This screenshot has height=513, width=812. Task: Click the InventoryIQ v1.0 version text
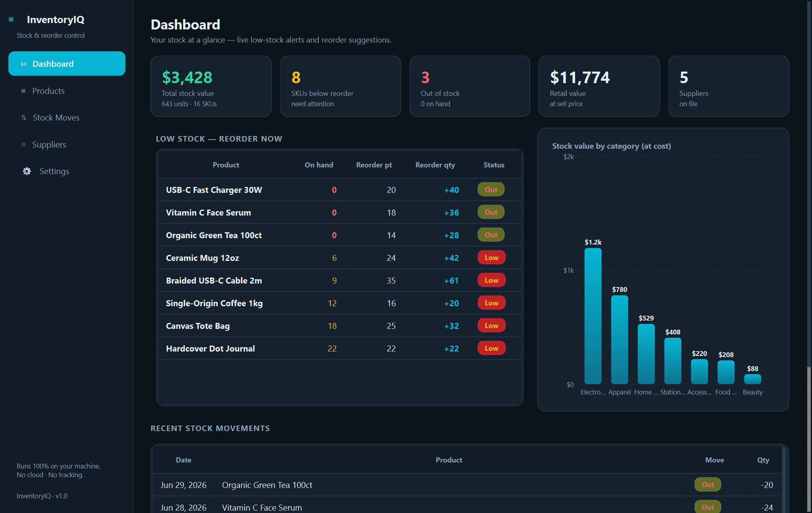(42, 496)
